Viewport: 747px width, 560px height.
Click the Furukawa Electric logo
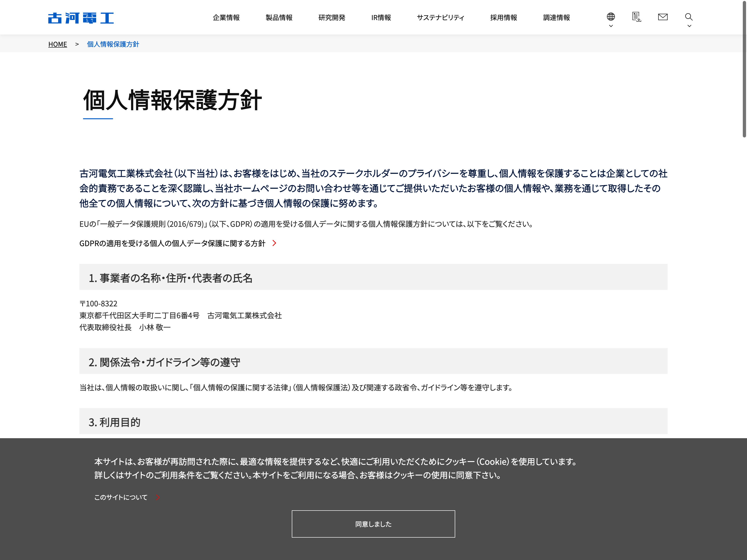(x=81, y=18)
